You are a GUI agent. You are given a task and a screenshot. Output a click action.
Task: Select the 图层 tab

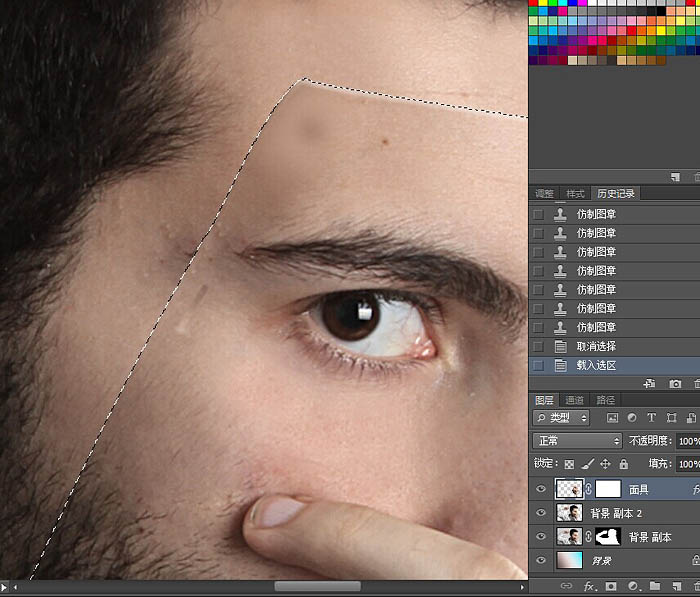coord(544,400)
